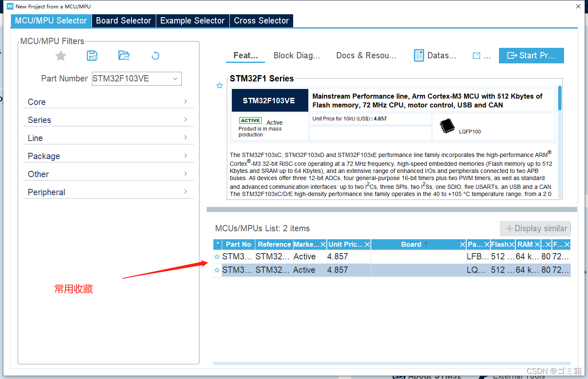
Task: Sort by Reference column header
Action: tap(274, 244)
